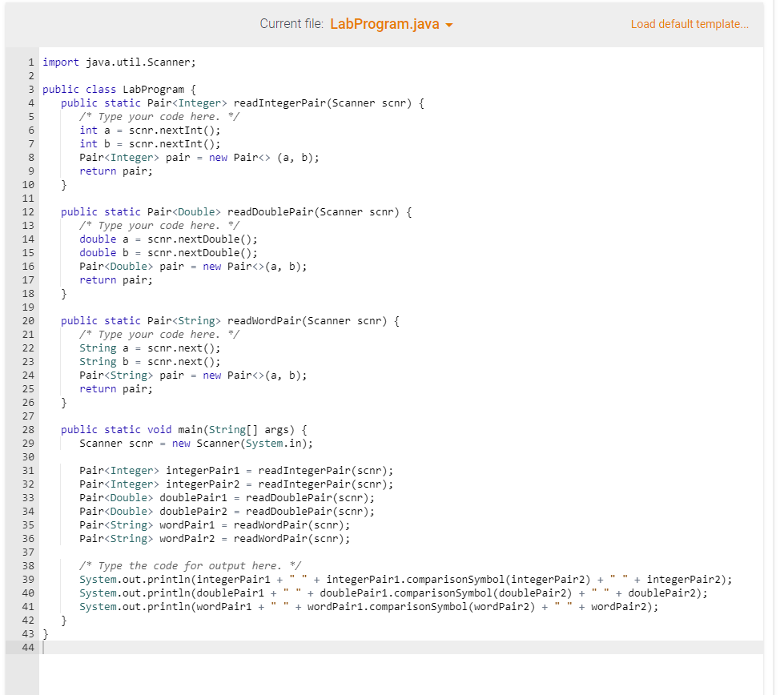Click the public class LabProgram line

point(119,90)
